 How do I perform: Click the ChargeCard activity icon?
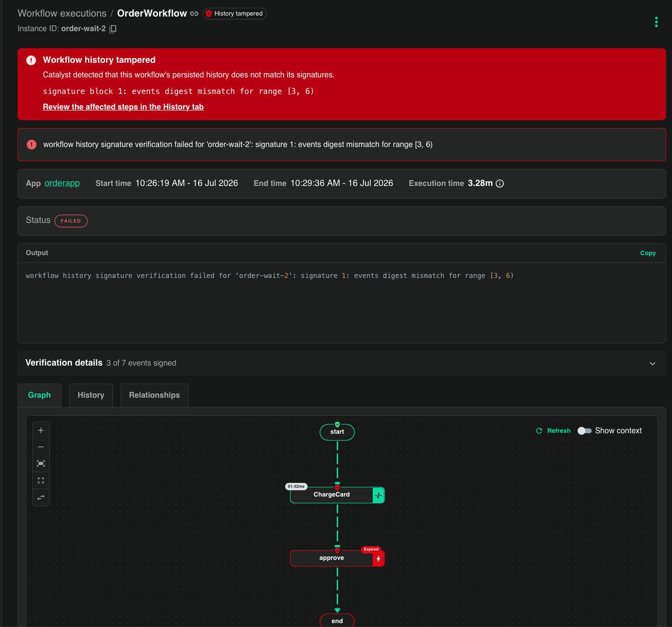[379, 496]
